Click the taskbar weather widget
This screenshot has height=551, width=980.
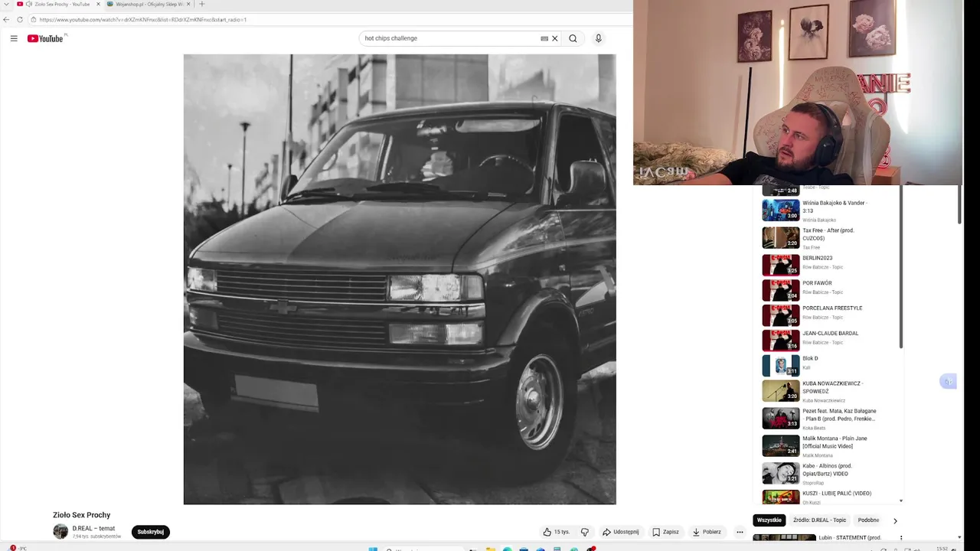point(18,548)
